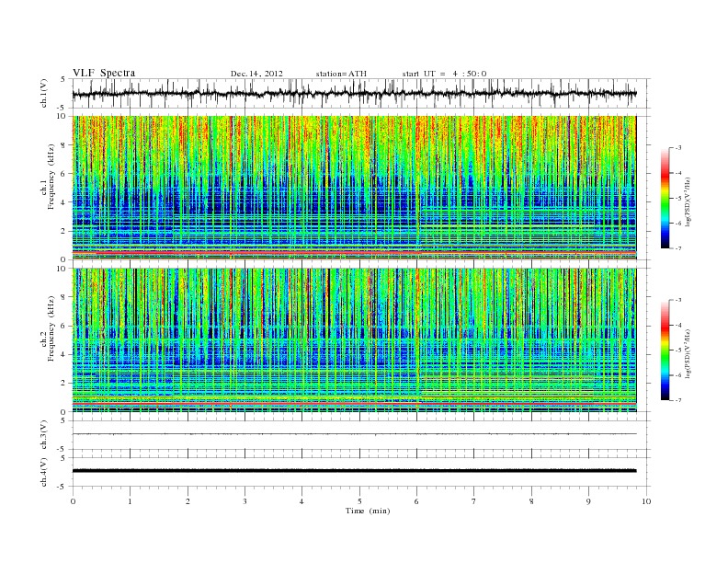Click the ch.1 voltage waveform trace

[354, 94]
